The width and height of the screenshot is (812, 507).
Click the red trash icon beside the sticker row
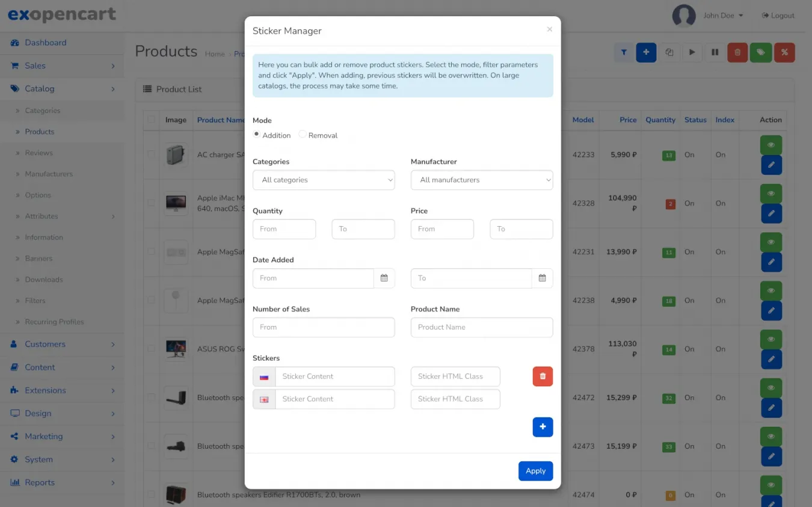(543, 376)
